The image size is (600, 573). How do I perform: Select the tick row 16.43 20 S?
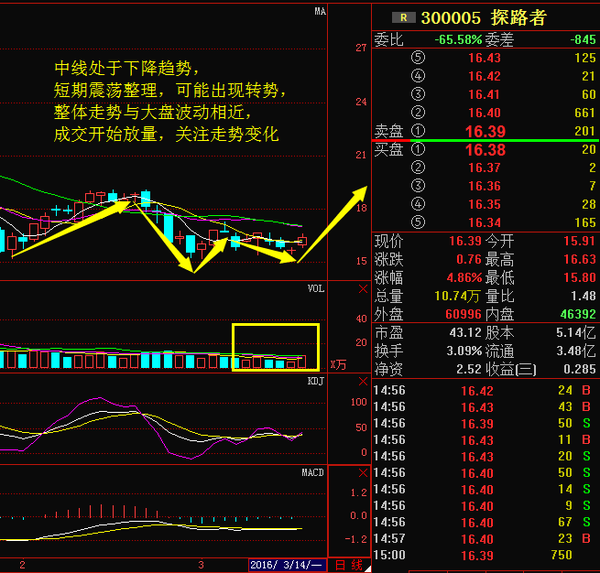[x=485, y=456]
